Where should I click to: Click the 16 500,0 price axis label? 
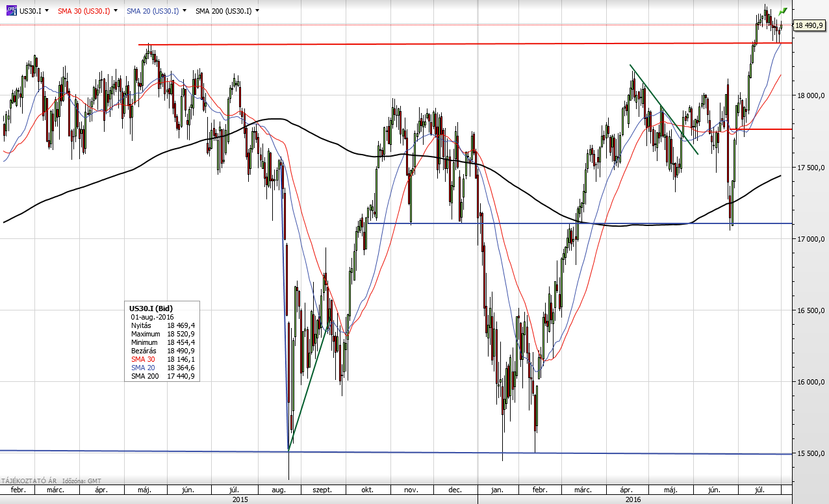click(811, 310)
